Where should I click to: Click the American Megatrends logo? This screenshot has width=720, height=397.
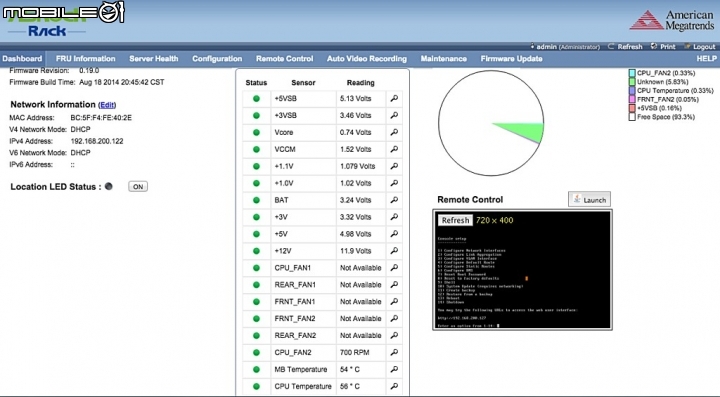671,21
